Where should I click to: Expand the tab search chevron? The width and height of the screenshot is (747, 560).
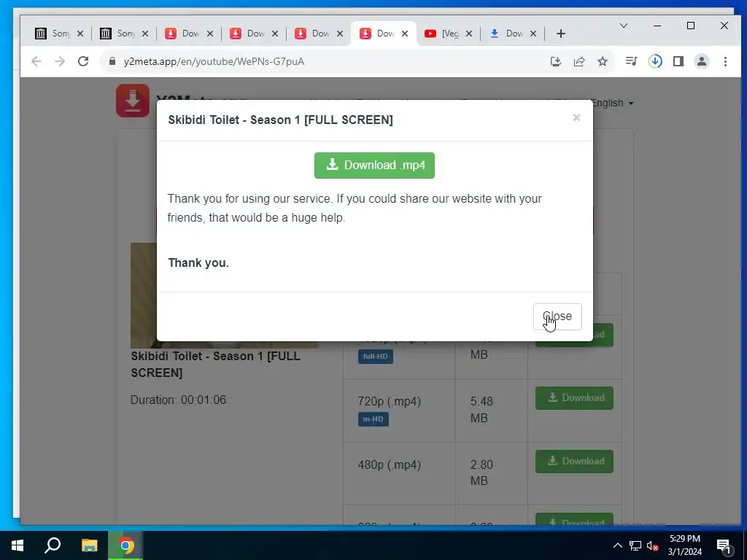pos(624,26)
